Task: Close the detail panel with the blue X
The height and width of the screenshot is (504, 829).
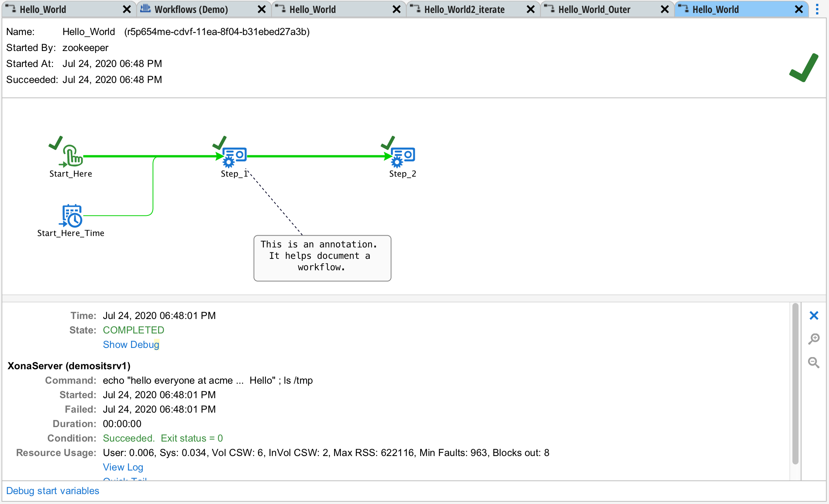Action: tap(814, 315)
